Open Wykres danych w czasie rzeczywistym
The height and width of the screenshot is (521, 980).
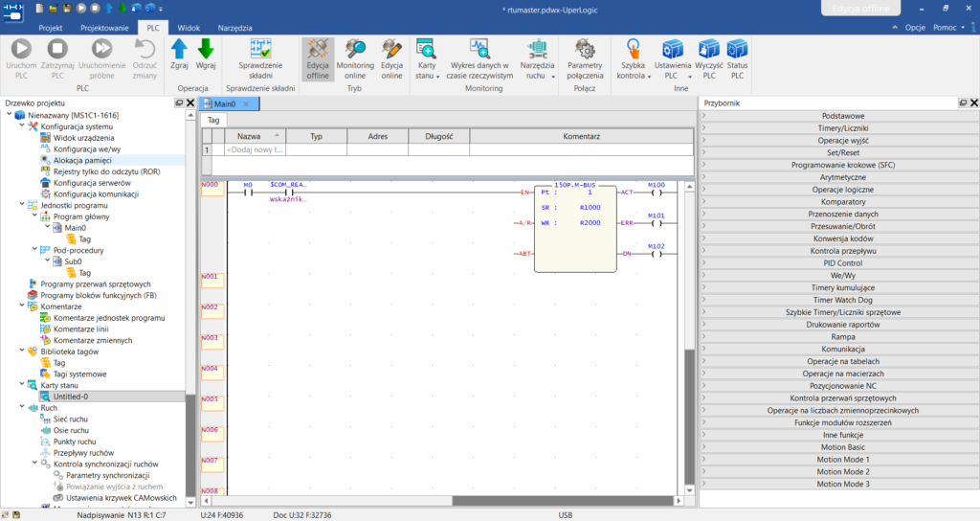(x=479, y=58)
